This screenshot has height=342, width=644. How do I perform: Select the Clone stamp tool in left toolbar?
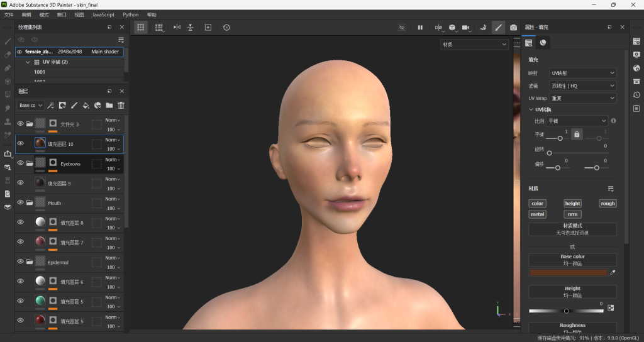(x=8, y=122)
